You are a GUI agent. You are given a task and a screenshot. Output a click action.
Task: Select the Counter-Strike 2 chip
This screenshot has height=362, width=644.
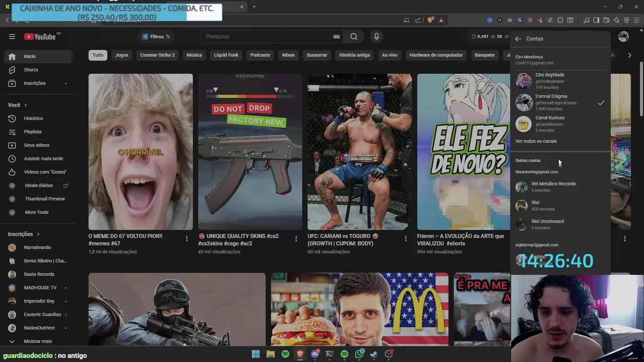click(x=157, y=55)
